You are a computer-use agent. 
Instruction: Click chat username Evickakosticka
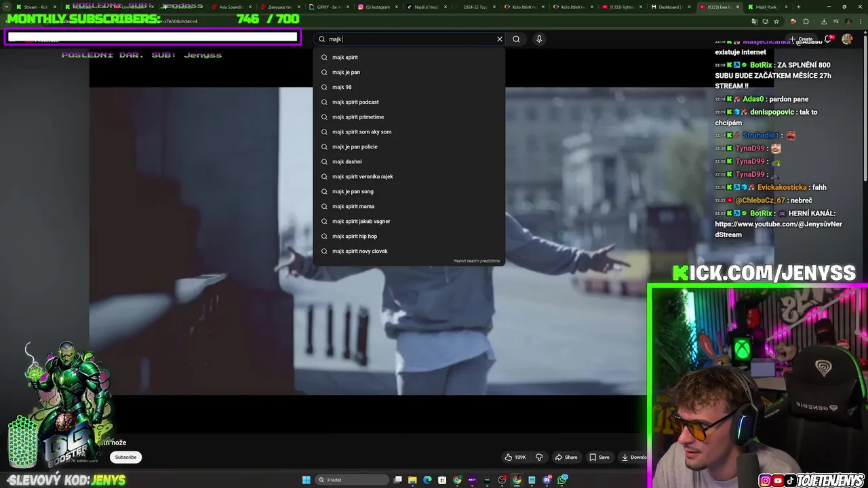(782, 187)
